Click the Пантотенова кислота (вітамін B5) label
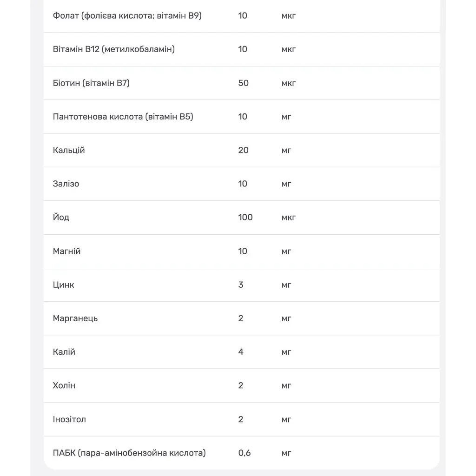Screen dimensions: 476x476 pos(123,117)
